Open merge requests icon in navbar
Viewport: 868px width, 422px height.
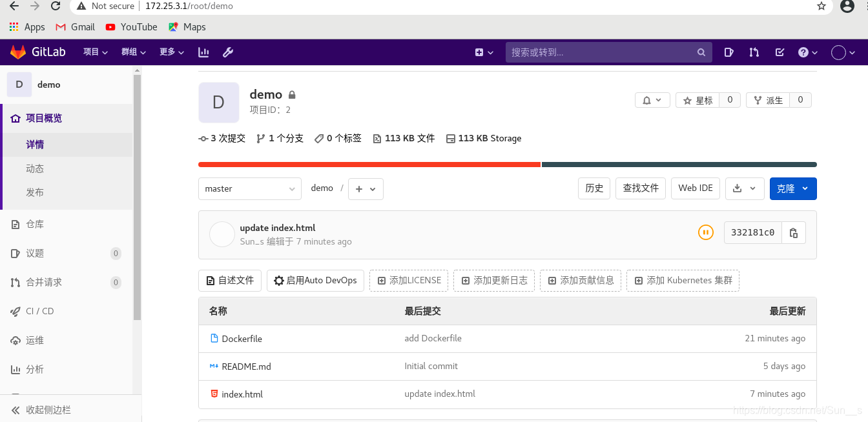coord(754,52)
